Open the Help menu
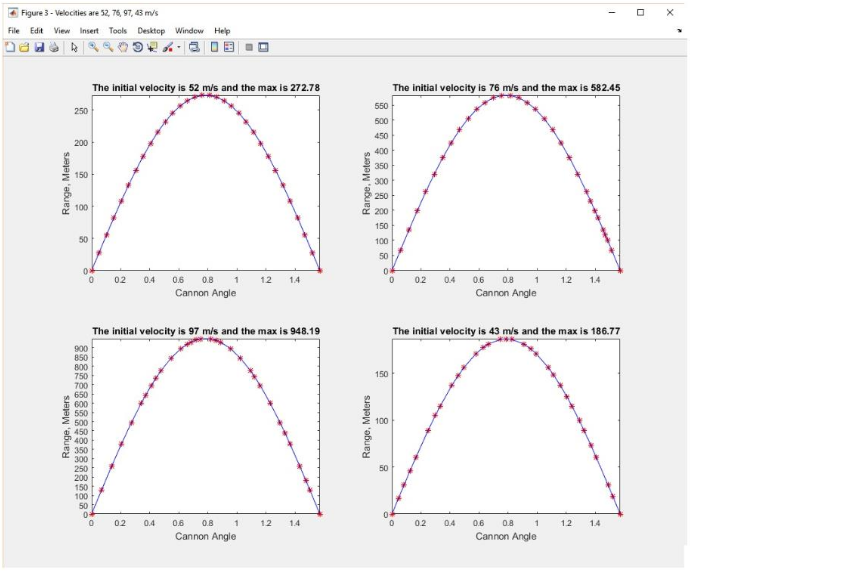 [222, 31]
